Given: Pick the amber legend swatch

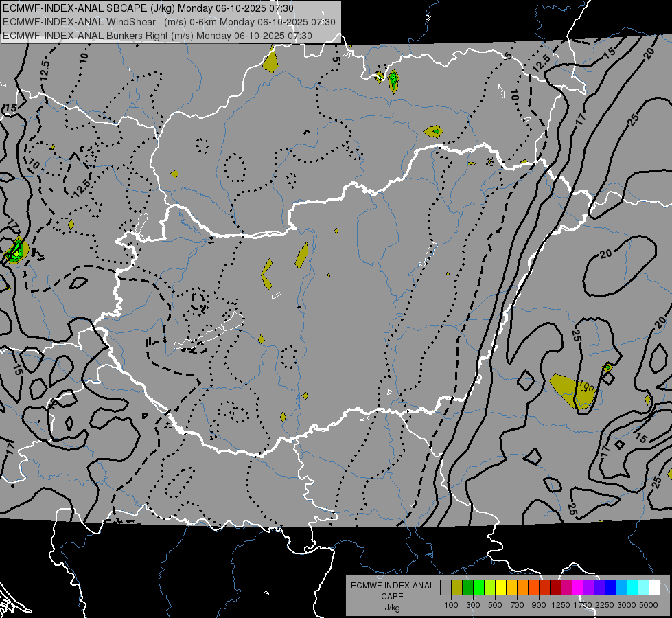Looking at the screenshot, I should [511, 588].
